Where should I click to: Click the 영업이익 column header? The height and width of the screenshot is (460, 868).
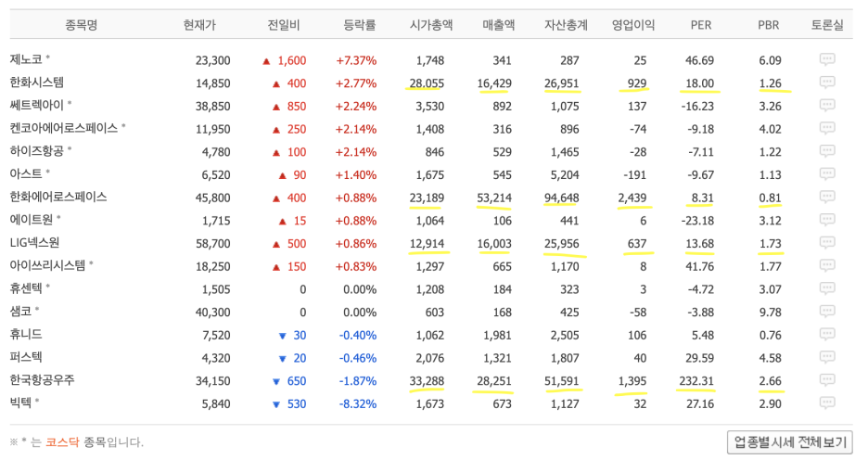click(x=633, y=25)
